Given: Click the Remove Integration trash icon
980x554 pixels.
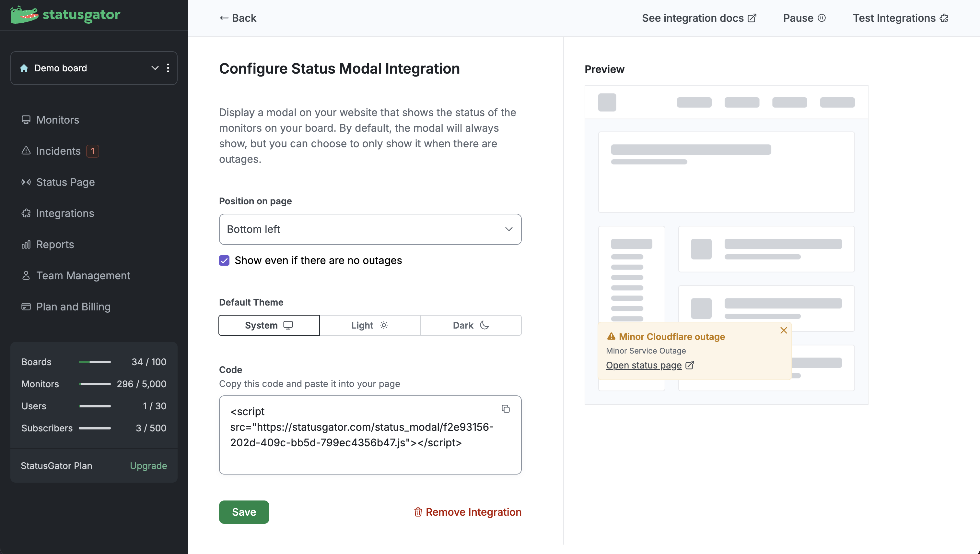Looking at the screenshot, I should [x=418, y=512].
